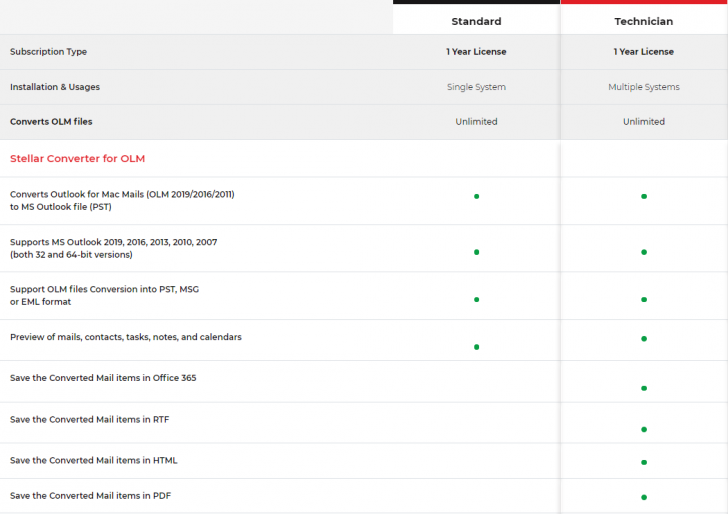Screen dimensions: 728x514
Task: Click Standard's 1 Year License cell
Action: pyautogui.click(x=476, y=52)
